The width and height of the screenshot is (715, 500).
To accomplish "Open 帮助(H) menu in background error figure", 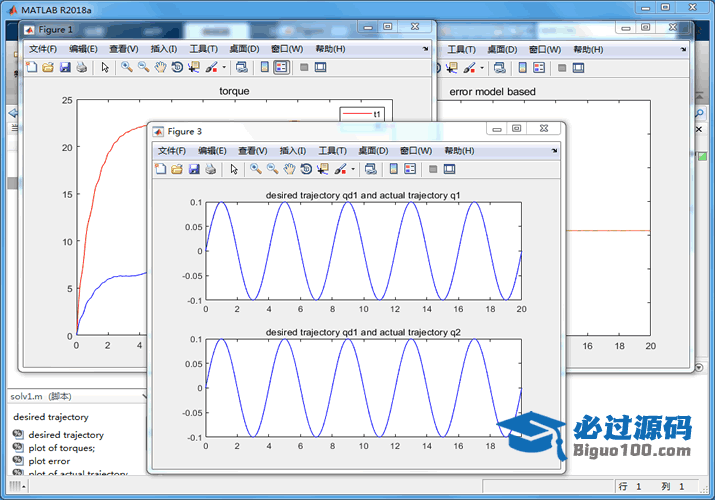I will pyautogui.click(x=588, y=49).
